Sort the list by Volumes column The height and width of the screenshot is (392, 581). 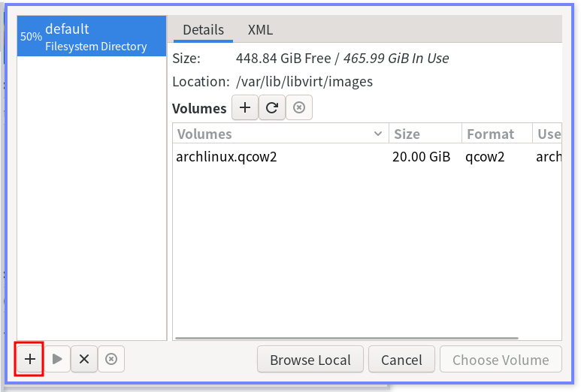[x=278, y=134]
